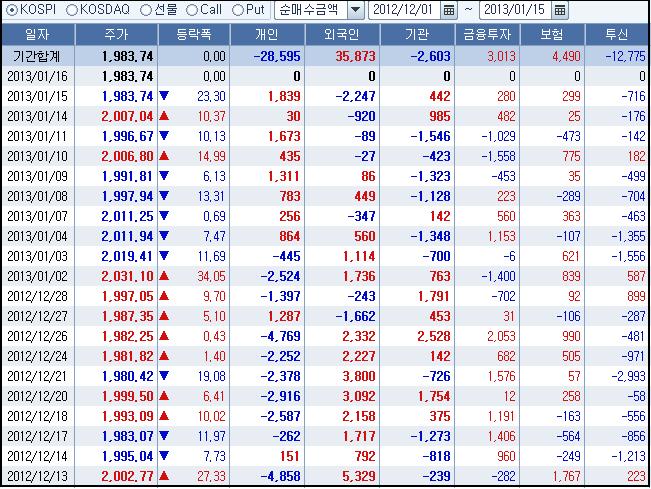Open the start date calendar icon
Viewport: 651px width, 489px height.
click(449, 10)
